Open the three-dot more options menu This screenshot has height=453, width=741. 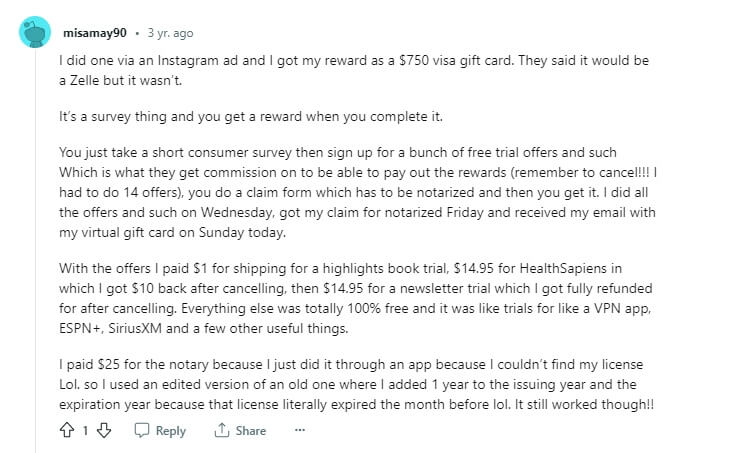click(x=300, y=430)
